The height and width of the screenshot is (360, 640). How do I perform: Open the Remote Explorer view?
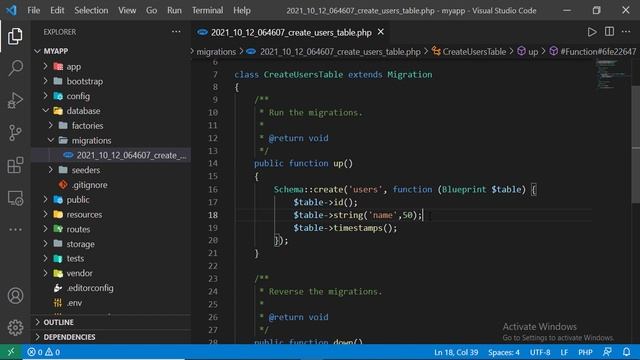15,198
